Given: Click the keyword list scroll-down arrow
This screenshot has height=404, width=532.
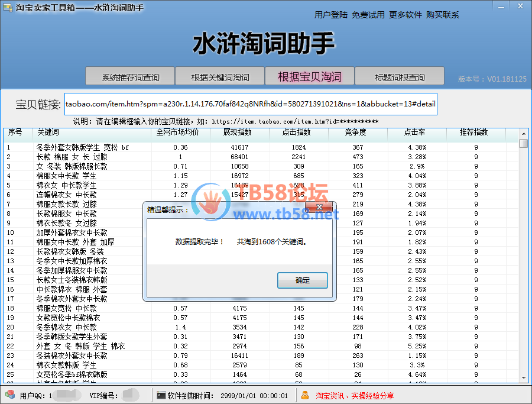Looking at the screenshot, I should (x=524, y=377).
